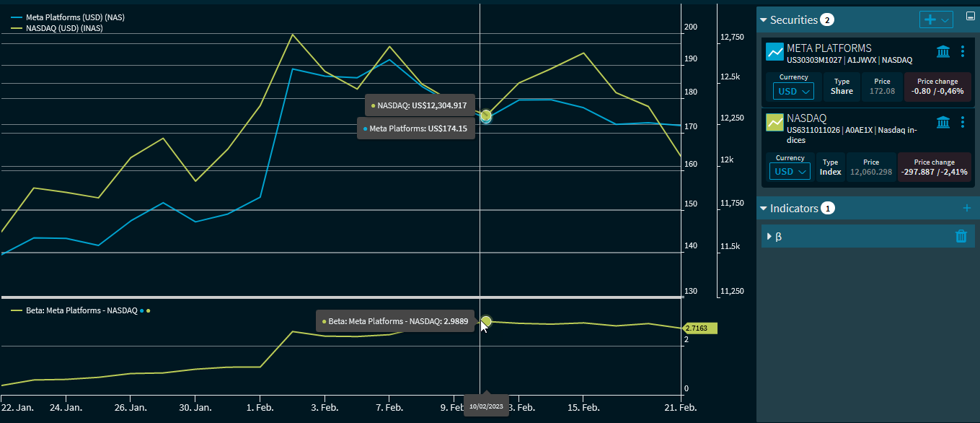
Task: Add a new indicator with plus icon
Action: tap(967, 208)
